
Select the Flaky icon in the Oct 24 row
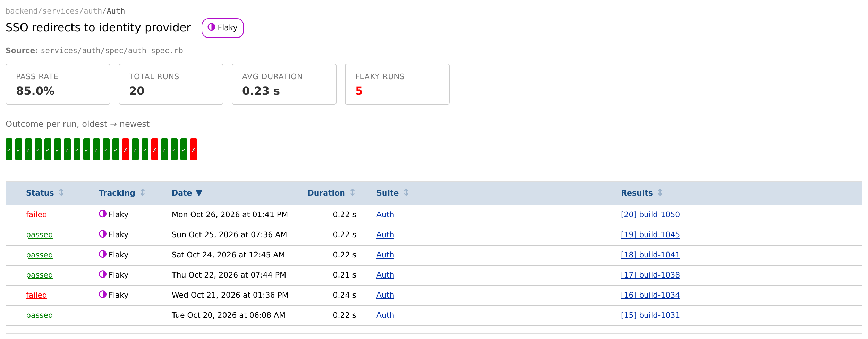(103, 254)
